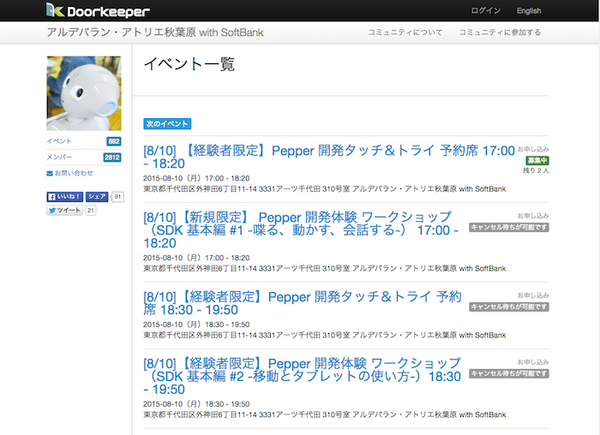Click the 882 event count badge

pos(113,142)
